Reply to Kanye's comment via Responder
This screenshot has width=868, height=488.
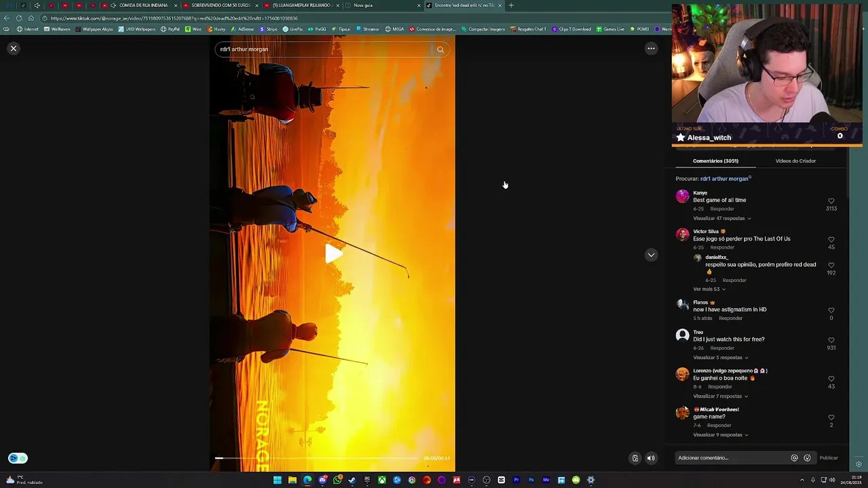point(722,209)
